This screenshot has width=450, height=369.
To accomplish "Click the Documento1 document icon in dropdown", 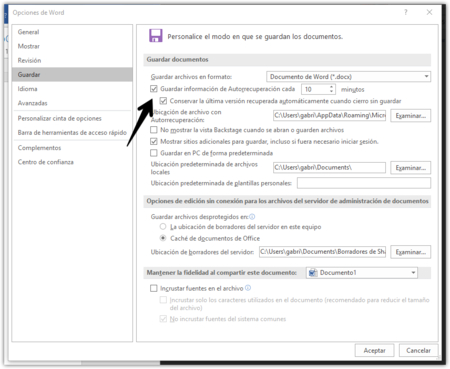I will click(313, 273).
